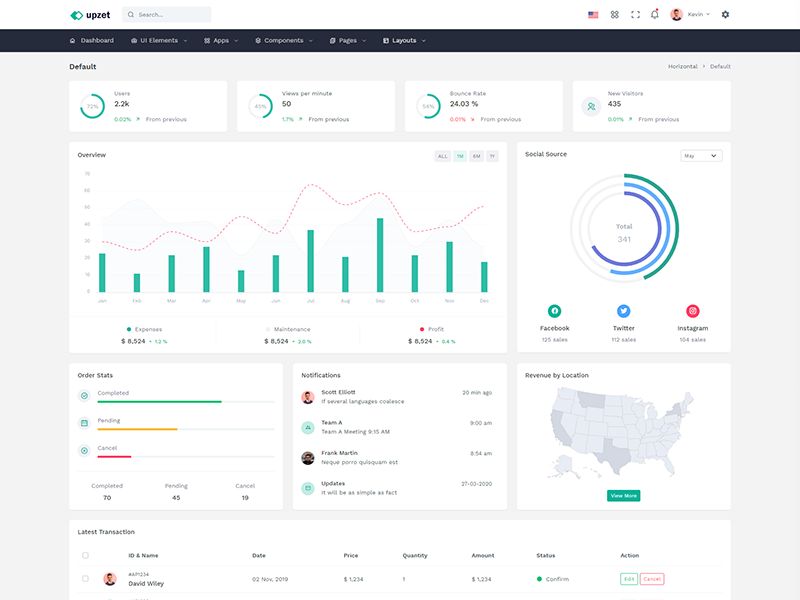Screen dimensions: 800x600
Task: Click the Pending order calendar icon
Action: 85,423
